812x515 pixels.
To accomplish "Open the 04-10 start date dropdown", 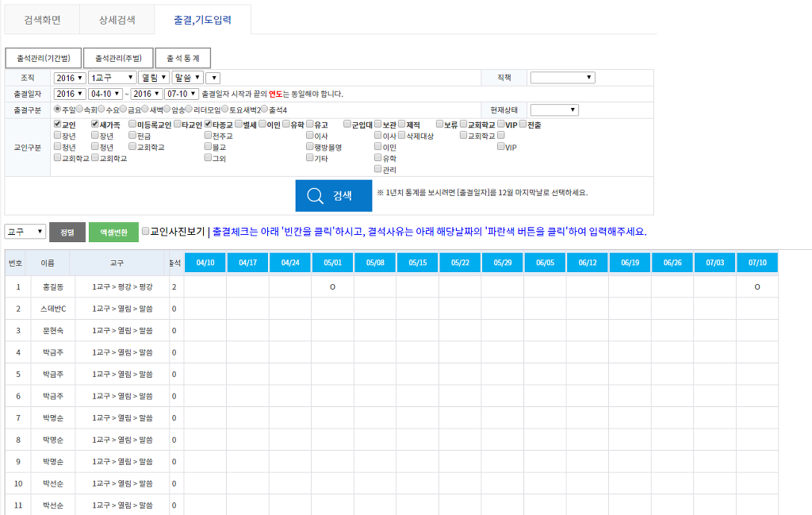I will click(x=105, y=94).
